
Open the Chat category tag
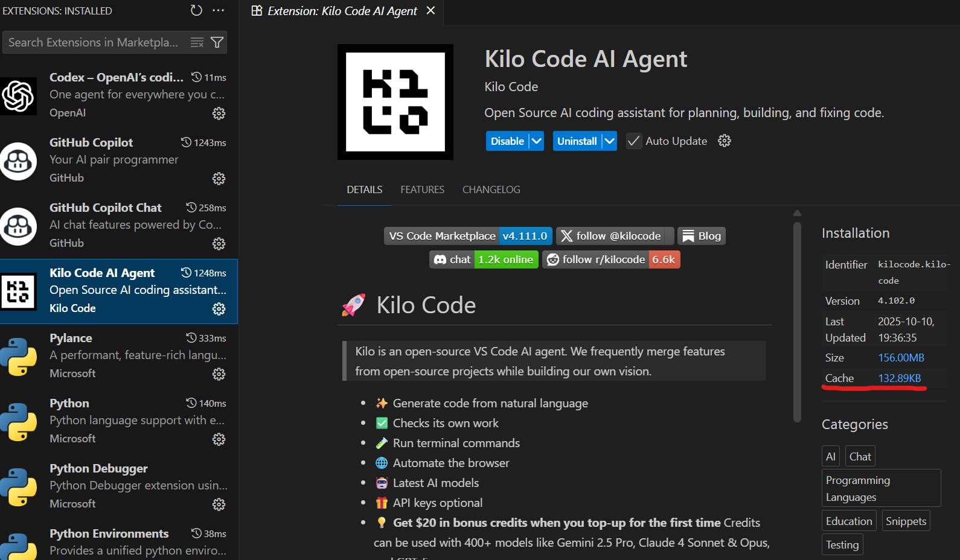860,456
